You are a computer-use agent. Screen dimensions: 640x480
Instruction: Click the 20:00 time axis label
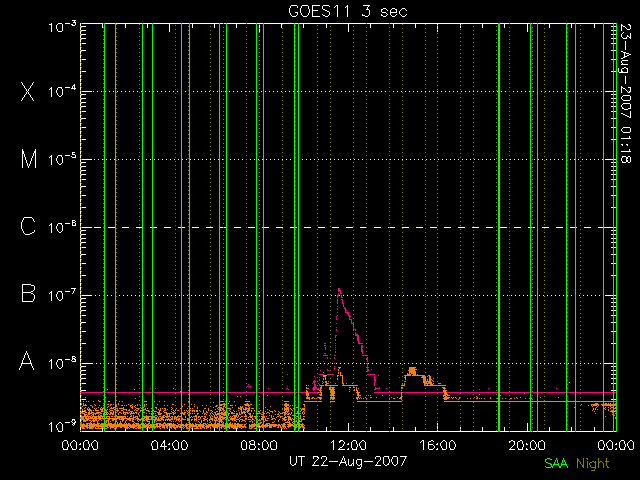[x=527, y=445]
